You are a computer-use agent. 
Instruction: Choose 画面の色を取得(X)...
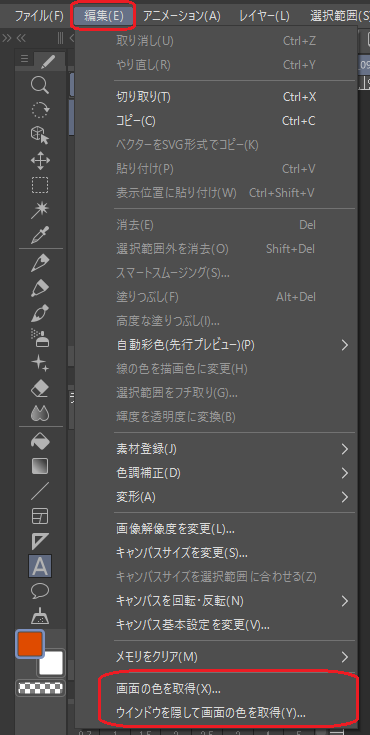pos(216,689)
